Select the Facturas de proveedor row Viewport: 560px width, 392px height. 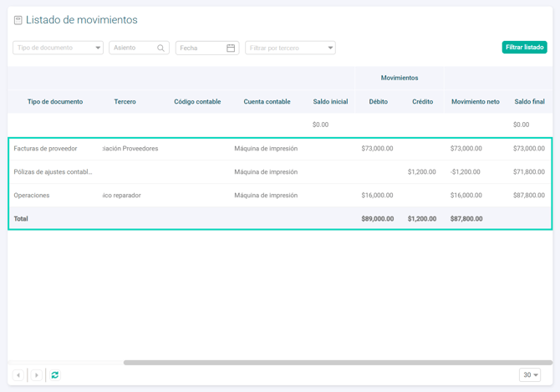(46, 149)
